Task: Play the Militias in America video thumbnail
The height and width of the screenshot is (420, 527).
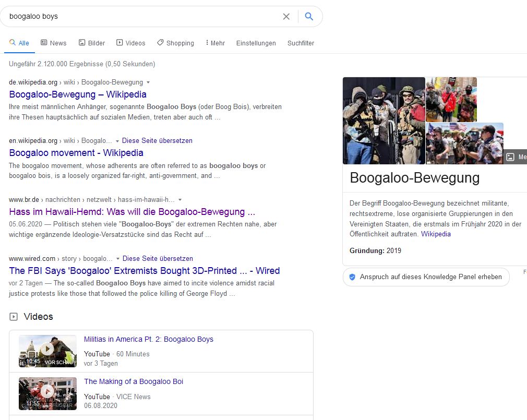Action: (x=47, y=351)
